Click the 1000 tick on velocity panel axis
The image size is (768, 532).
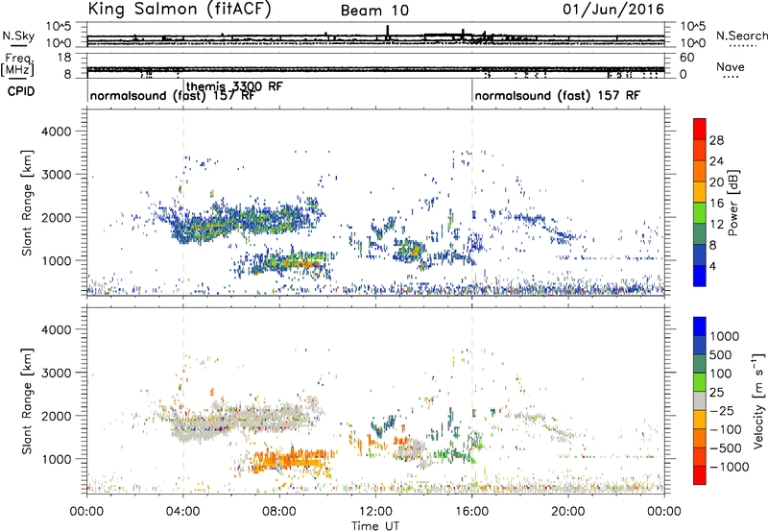tap(57, 459)
